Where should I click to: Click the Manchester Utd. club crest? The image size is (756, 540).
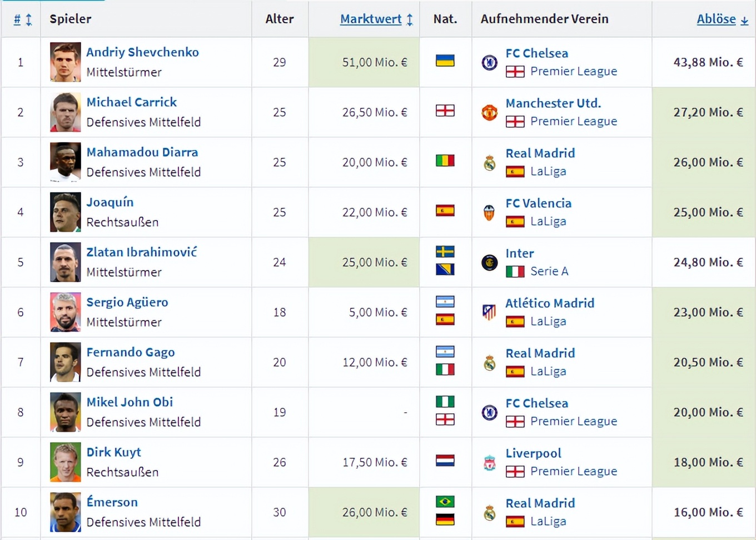pyautogui.click(x=489, y=112)
